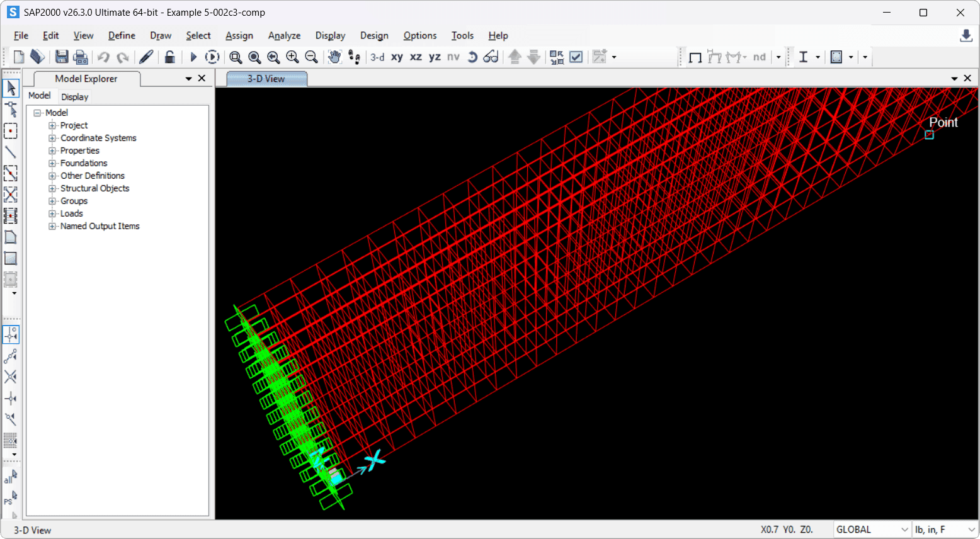This screenshot has width=980, height=539.
Task: Toggle the Object Shrink icon
Action: (557, 57)
